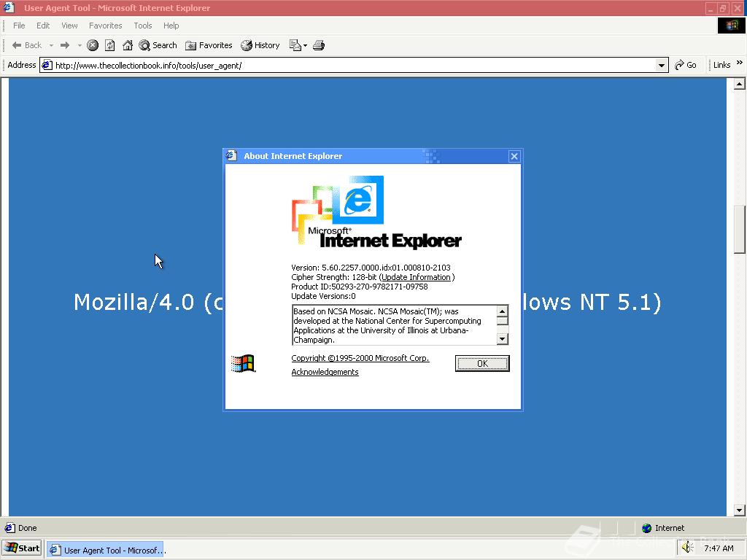Click the Windows flag throbber icon
Viewport: 747px width, 560px height.
point(731,26)
